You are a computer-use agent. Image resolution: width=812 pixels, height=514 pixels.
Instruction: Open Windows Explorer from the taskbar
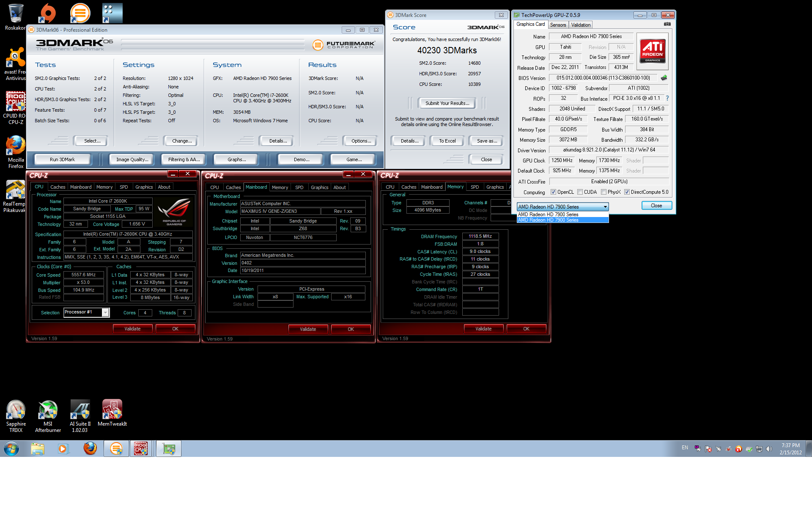coord(38,448)
